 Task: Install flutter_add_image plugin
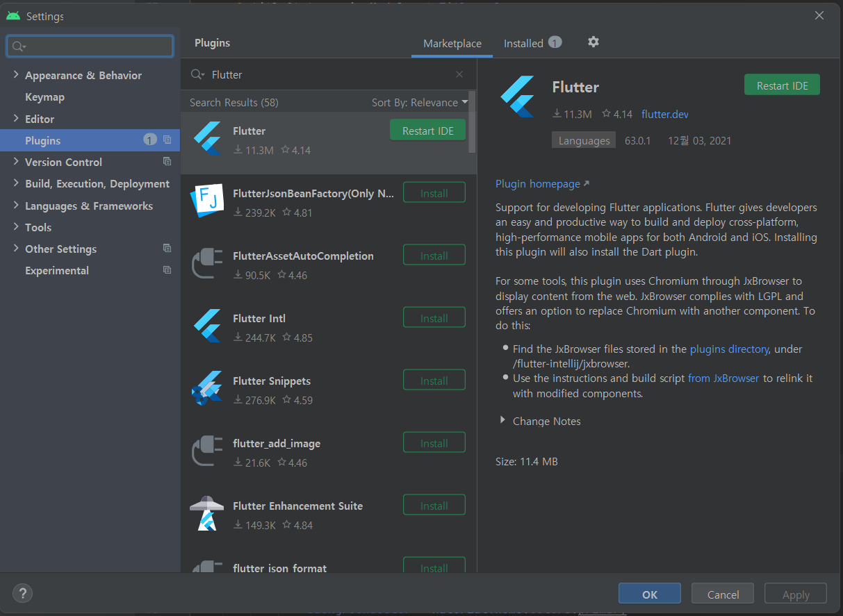pos(434,443)
